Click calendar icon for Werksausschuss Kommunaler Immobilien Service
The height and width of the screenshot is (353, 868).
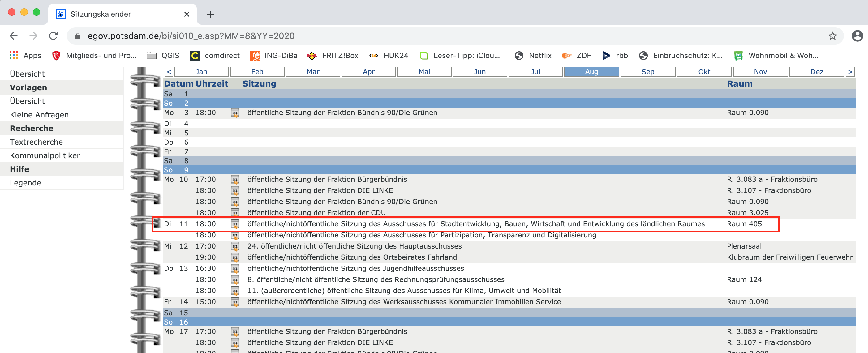235,302
